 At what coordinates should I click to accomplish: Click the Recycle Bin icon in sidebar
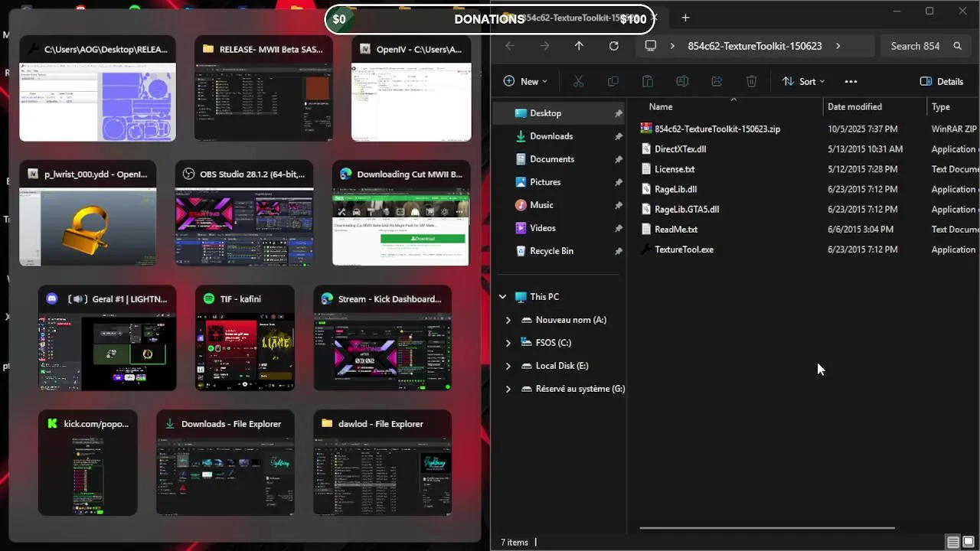[x=521, y=251]
